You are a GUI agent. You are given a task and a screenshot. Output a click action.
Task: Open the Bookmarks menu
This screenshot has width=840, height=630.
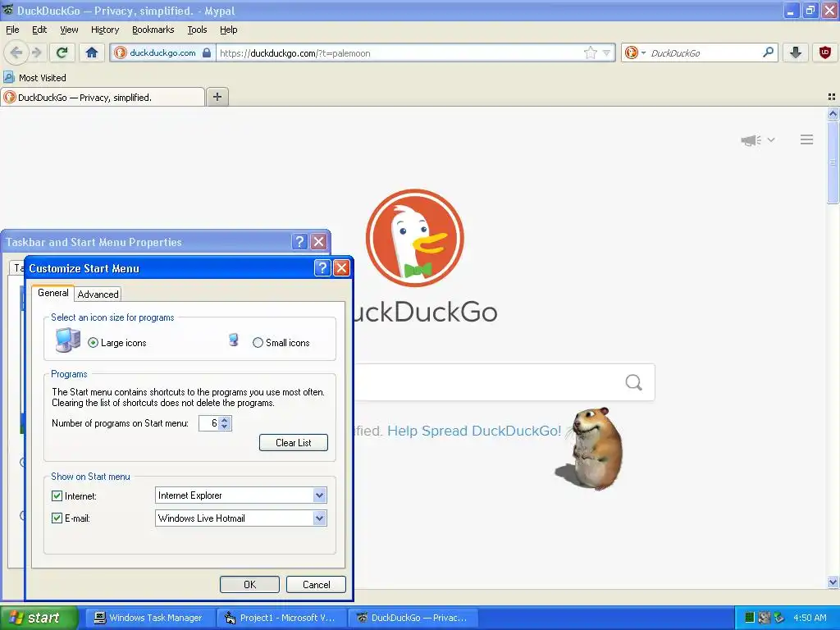coord(153,30)
